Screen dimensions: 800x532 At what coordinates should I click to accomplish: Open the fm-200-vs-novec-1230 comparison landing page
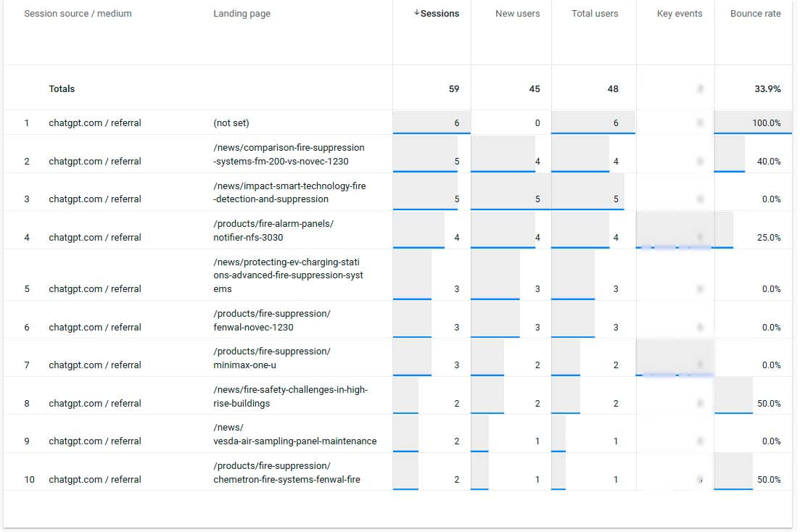click(289, 154)
